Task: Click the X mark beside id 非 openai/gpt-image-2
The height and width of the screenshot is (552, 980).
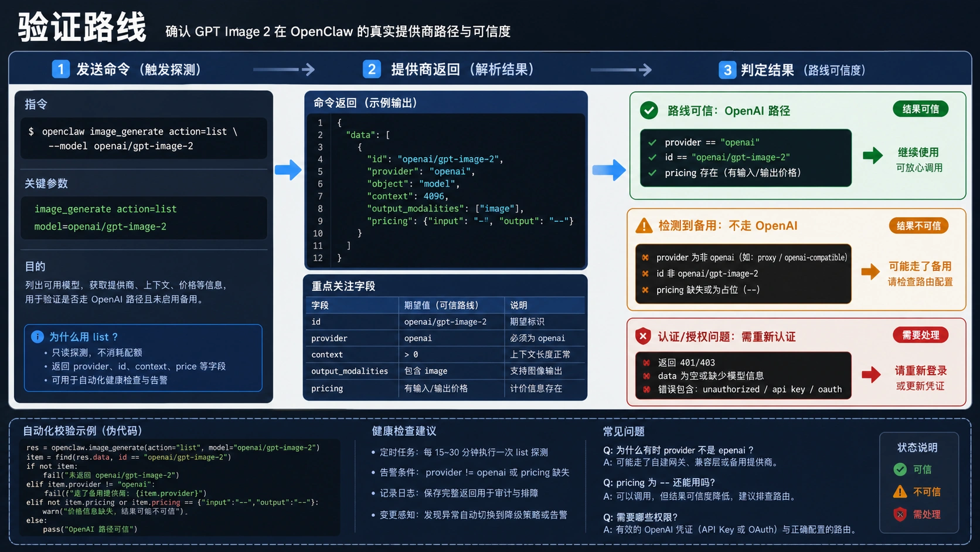Action: click(645, 273)
